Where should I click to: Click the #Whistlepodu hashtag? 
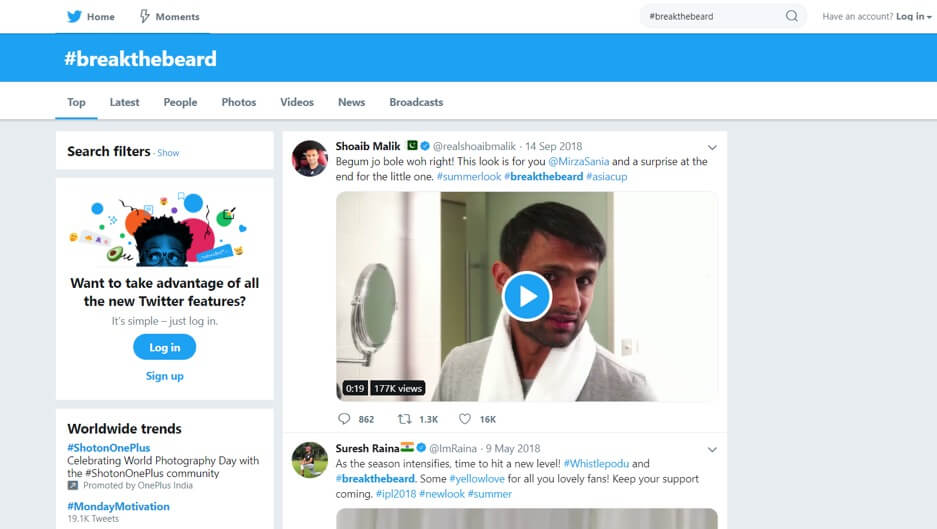(x=596, y=464)
